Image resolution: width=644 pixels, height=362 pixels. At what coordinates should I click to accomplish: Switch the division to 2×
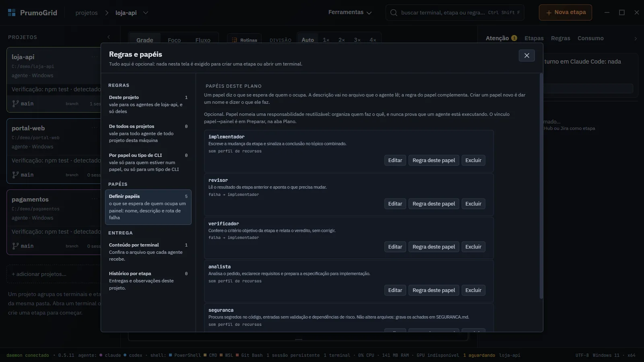[x=341, y=40]
